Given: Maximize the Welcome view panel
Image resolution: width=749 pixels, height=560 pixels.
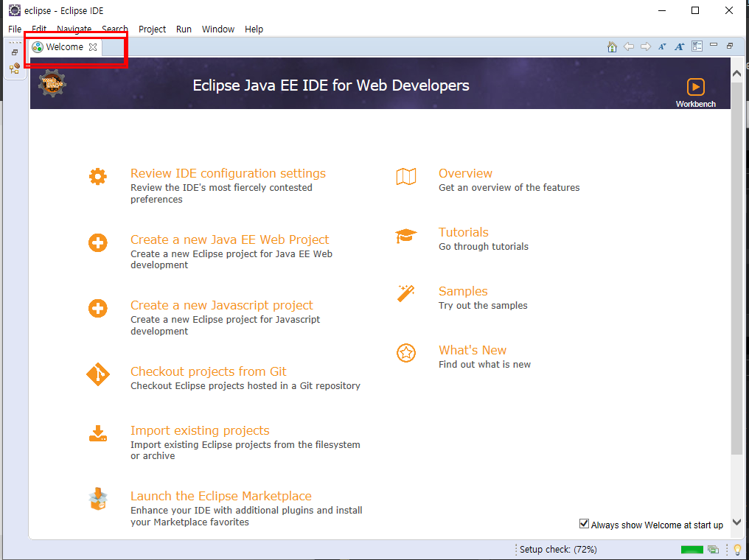Looking at the screenshot, I should 730,46.
